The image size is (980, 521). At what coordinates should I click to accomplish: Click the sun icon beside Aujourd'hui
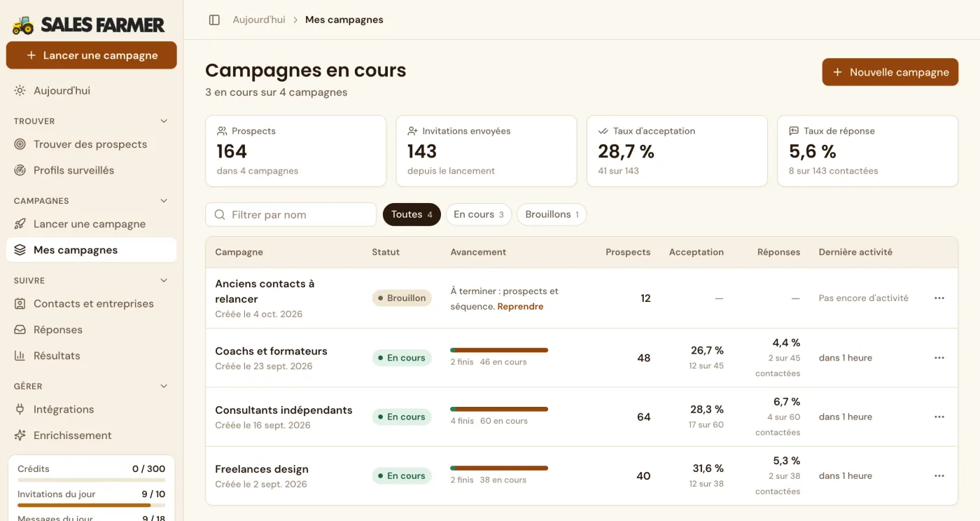tap(20, 90)
